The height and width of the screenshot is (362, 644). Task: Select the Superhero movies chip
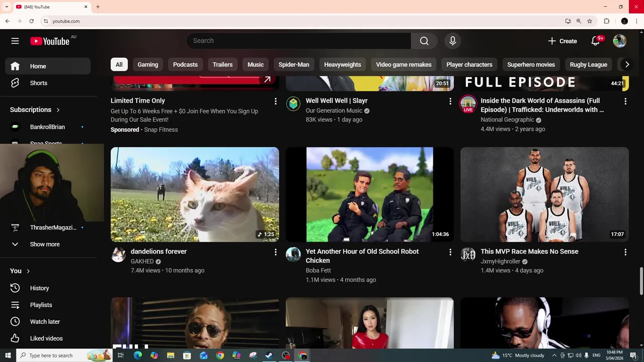pyautogui.click(x=531, y=64)
